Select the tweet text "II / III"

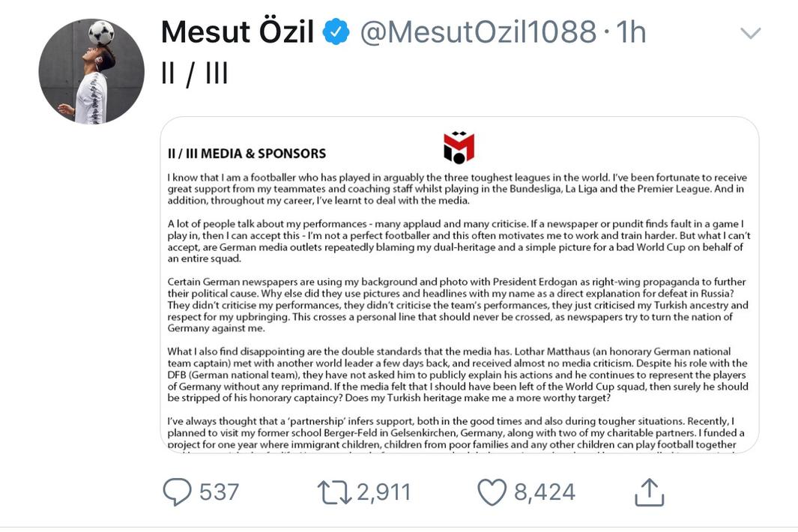(194, 73)
